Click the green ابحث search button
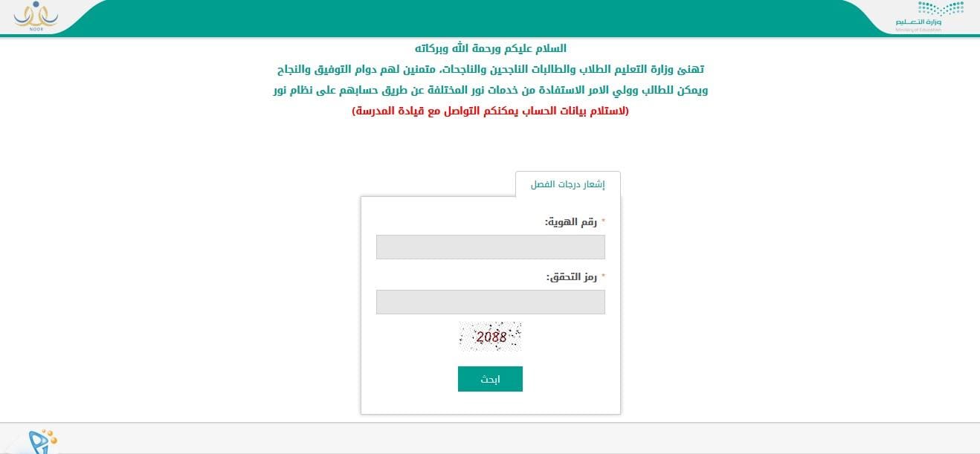 coord(490,379)
